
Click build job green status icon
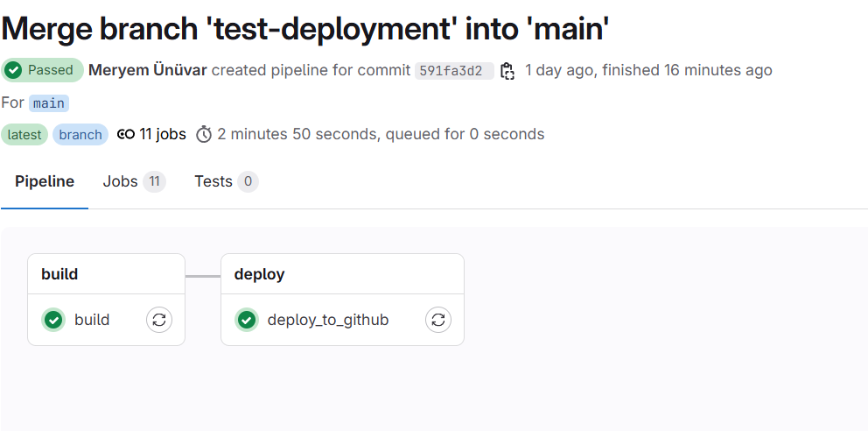pos(53,321)
